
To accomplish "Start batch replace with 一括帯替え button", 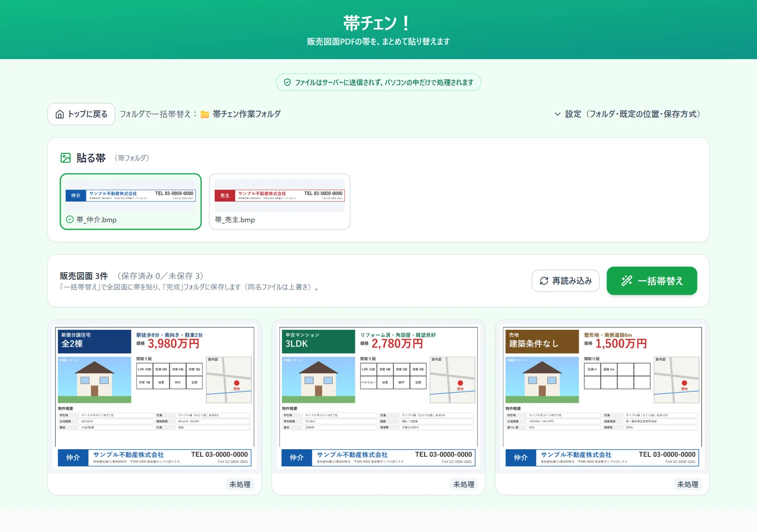I will [x=652, y=281].
